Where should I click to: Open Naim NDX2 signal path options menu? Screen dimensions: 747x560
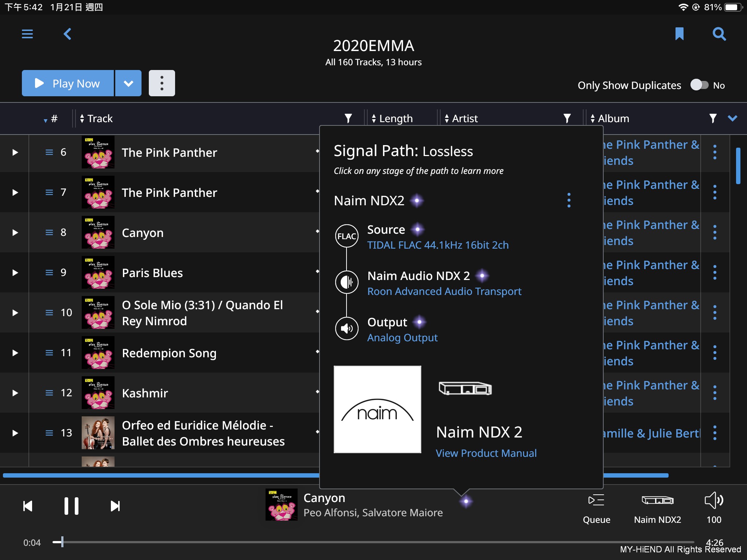(x=569, y=201)
